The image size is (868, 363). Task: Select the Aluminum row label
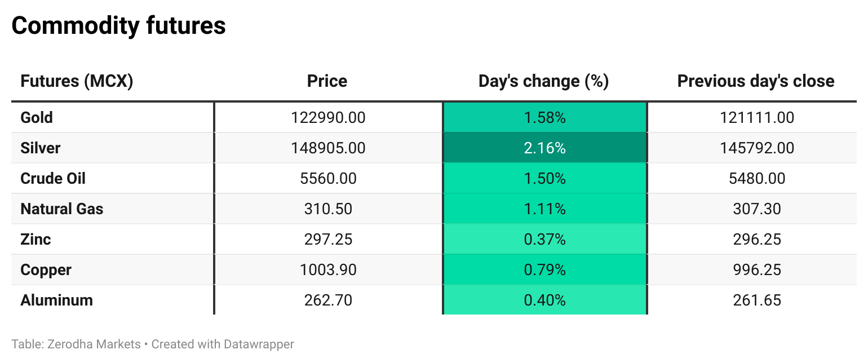point(56,300)
